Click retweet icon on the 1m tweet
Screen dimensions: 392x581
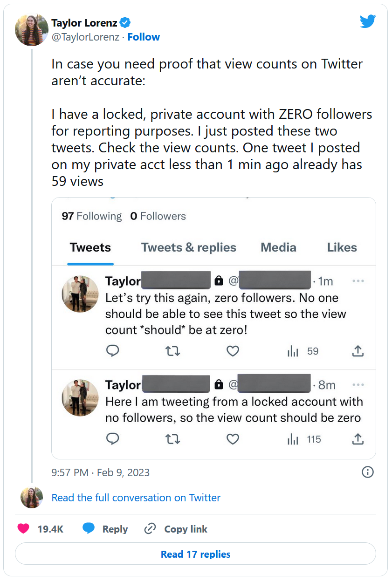pos(173,351)
